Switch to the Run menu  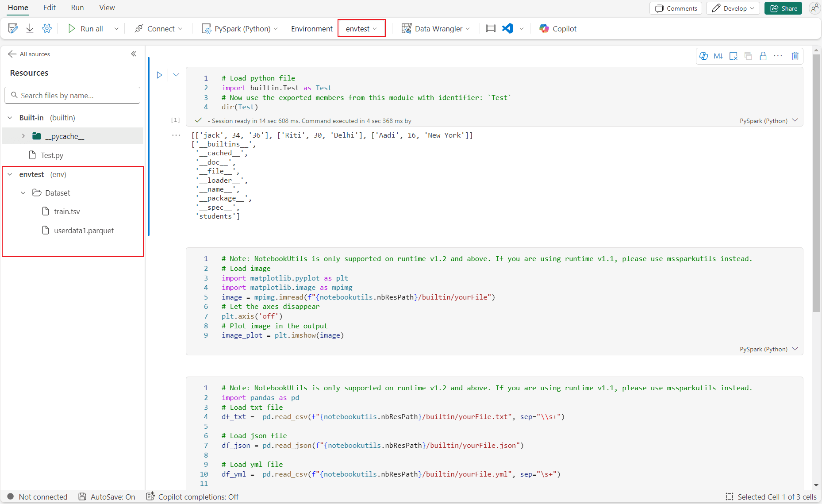coord(77,8)
